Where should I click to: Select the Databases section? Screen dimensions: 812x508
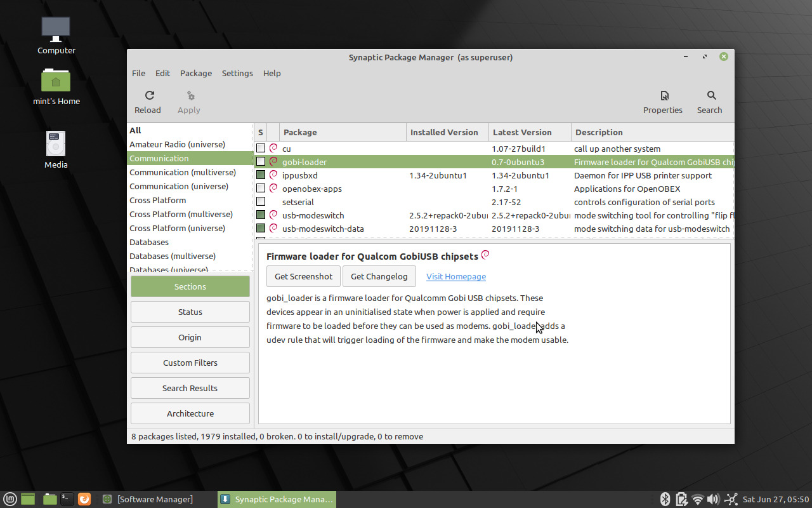point(148,242)
